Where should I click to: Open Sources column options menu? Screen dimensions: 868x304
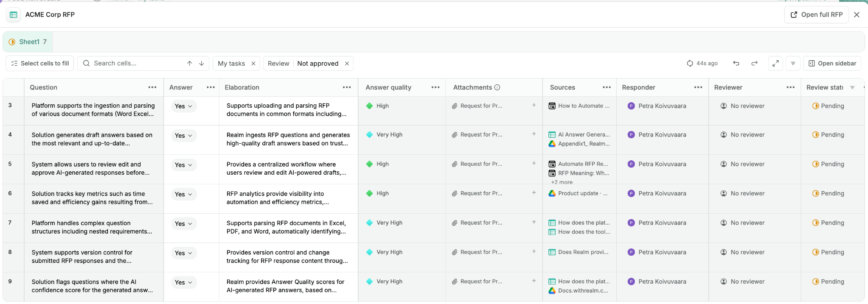pyautogui.click(x=607, y=87)
